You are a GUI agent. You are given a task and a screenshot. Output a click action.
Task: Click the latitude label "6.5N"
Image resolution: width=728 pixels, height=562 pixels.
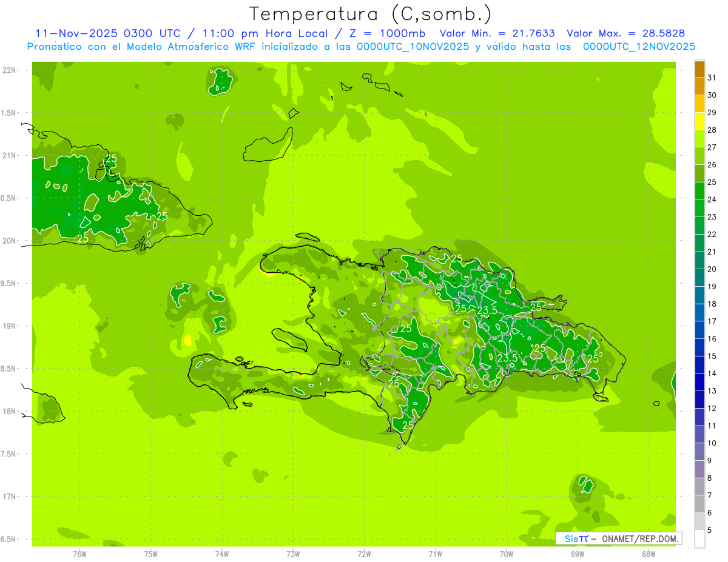point(9,539)
